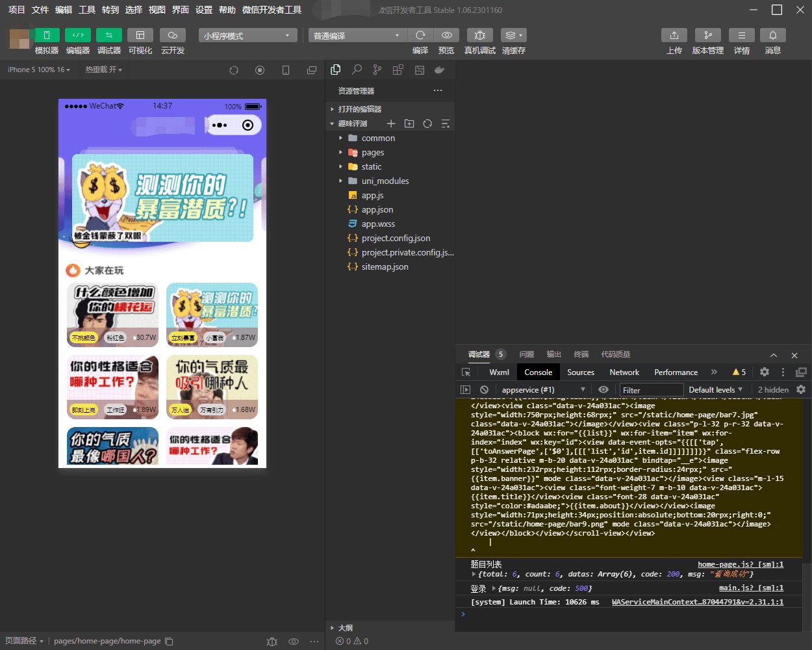Click the simulator stop icon

pyautogui.click(x=260, y=70)
